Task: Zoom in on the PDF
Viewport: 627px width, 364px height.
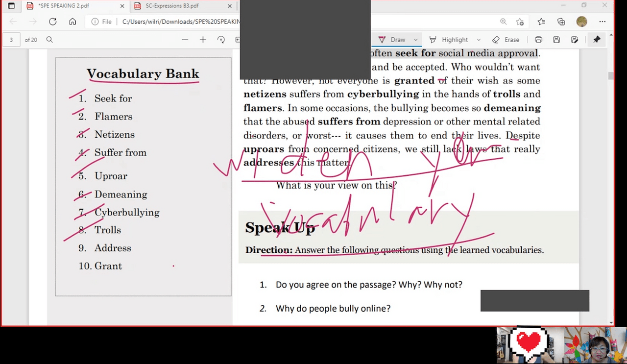Action: tap(203, 40)
